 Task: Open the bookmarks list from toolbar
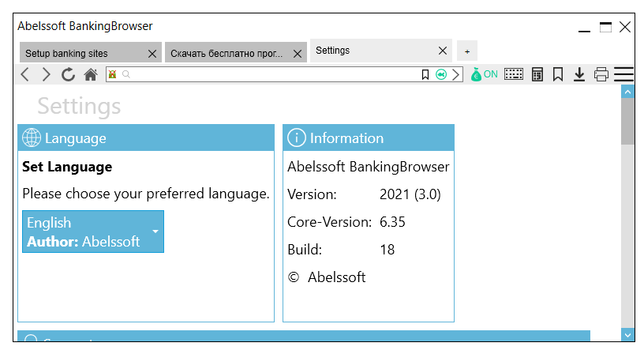click(558, 74)
